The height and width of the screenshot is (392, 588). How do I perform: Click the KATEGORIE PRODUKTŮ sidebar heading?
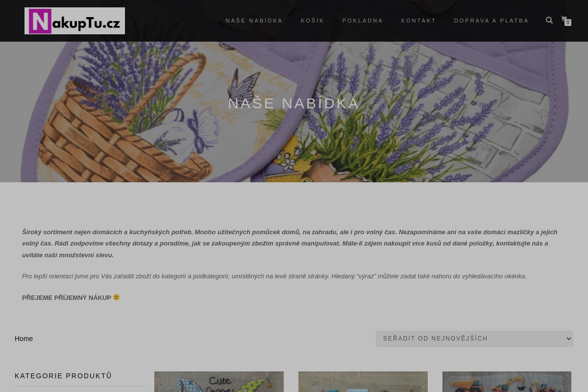(x=63, y=376)
